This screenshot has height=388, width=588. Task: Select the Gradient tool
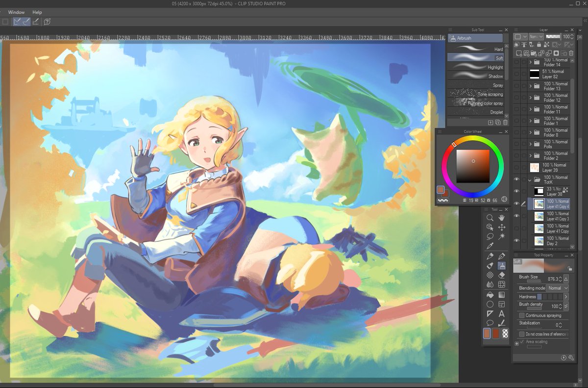(502, 295)
